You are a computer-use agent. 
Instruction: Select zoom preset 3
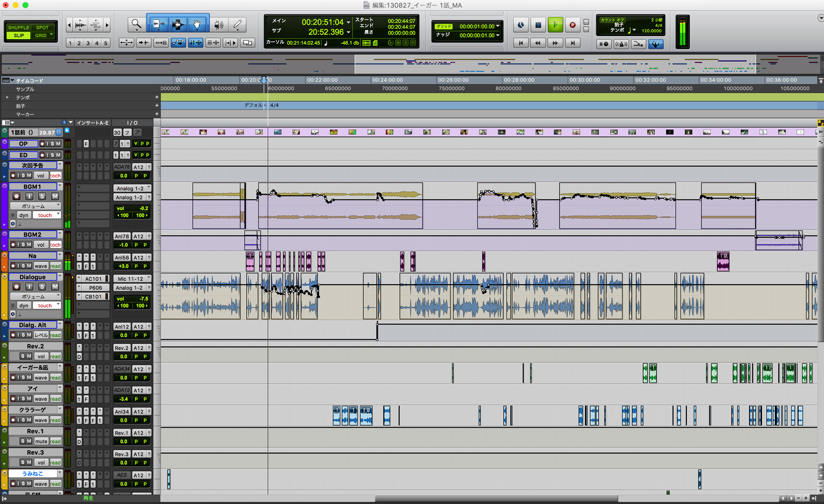(88, 43)
